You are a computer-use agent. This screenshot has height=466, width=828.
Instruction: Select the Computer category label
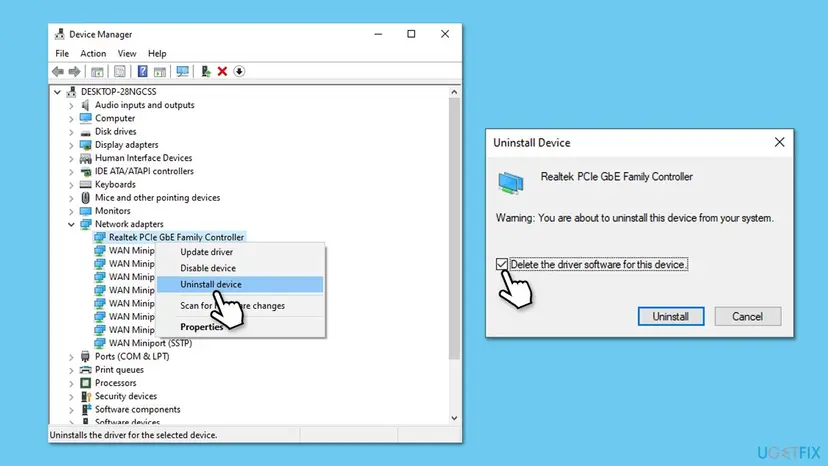(x=115, y=118)
